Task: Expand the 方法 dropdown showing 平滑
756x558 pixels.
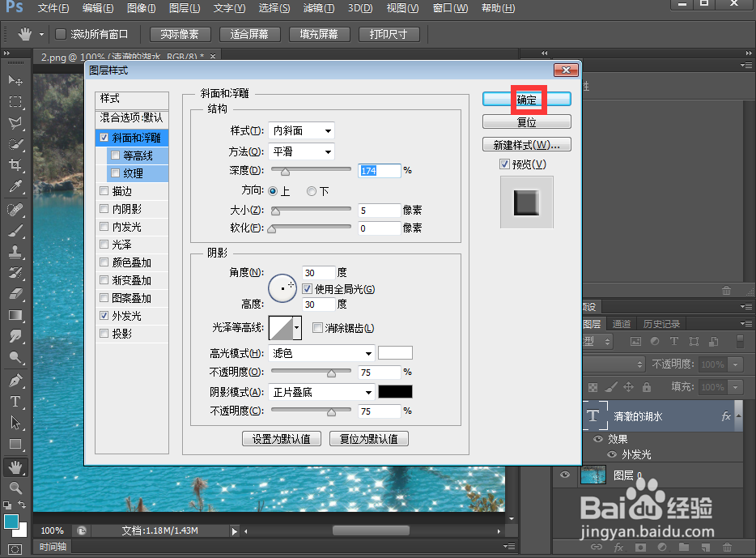Action: coord(301,151)
